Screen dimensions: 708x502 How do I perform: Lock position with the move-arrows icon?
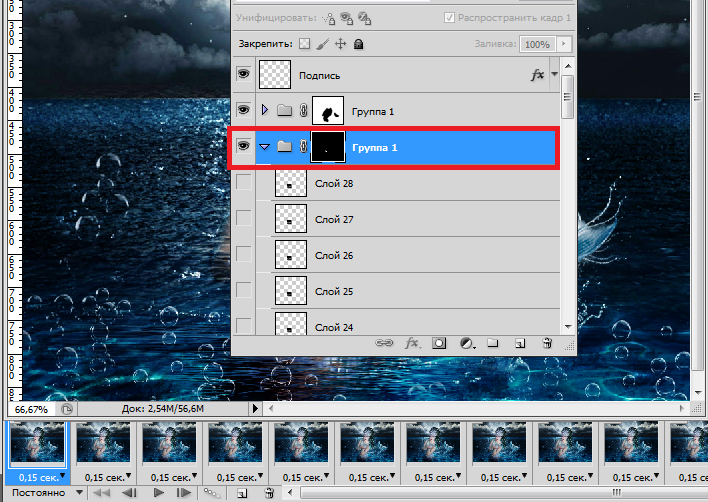click(340, 44)
